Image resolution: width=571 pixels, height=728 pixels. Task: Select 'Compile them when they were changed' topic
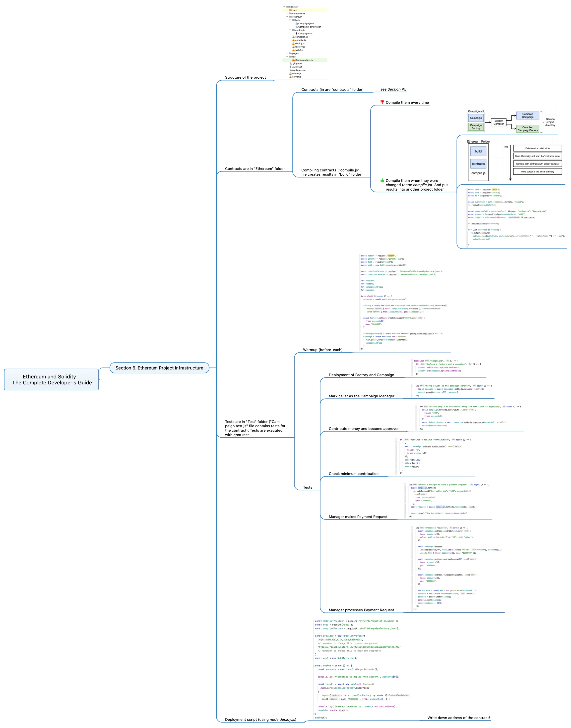click(x=417, y=185)
